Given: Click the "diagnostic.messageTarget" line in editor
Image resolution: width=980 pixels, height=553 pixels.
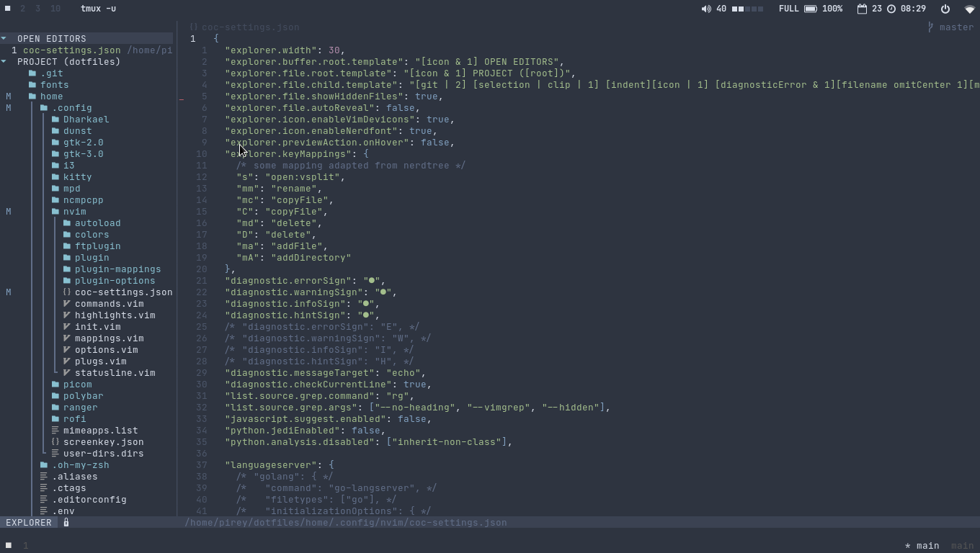Looking at the screenshot, I should [x=325, y=373].
